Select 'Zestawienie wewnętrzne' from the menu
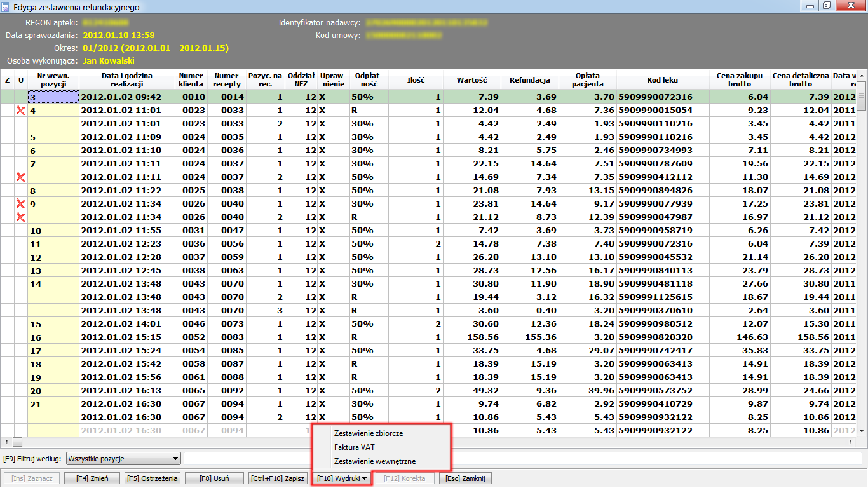Image resolution: width=868 pixels, height=488 pixels. click(375, 461)
